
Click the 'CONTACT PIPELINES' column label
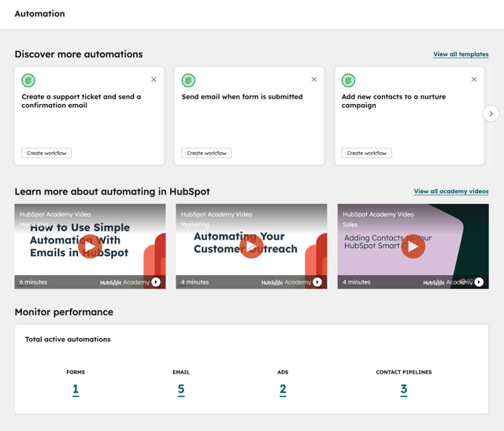point(404,372)
